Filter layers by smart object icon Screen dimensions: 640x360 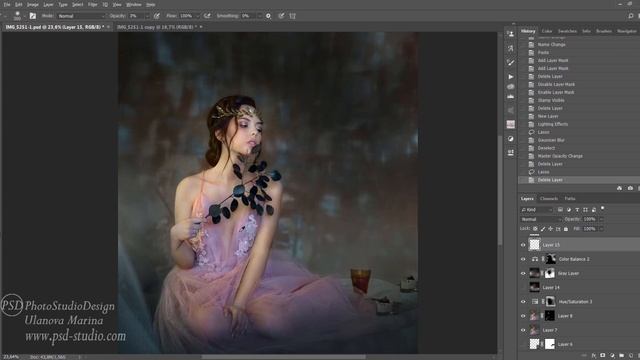593,209
